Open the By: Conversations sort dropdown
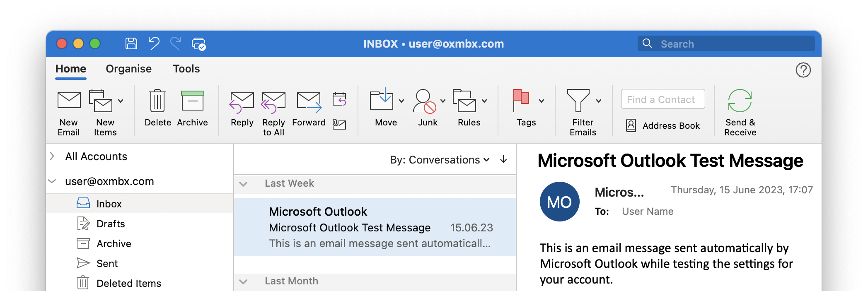Screen dimensions: 868x291 coord(440,160)
